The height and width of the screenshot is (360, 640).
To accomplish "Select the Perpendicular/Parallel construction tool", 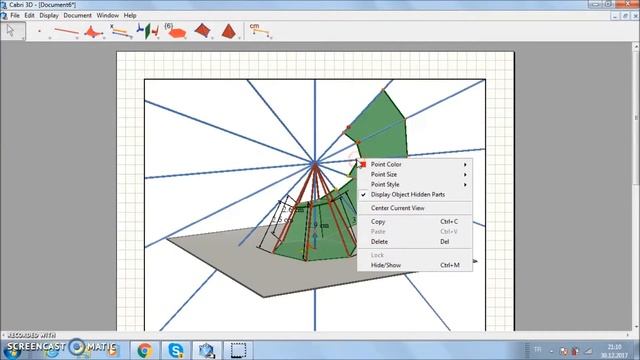I will 120,31.
